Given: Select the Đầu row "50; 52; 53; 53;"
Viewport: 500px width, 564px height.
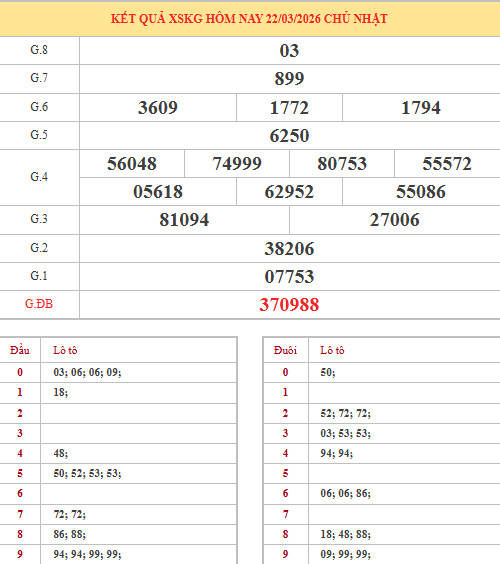Looking at the screenshot, I should (87, 473).
